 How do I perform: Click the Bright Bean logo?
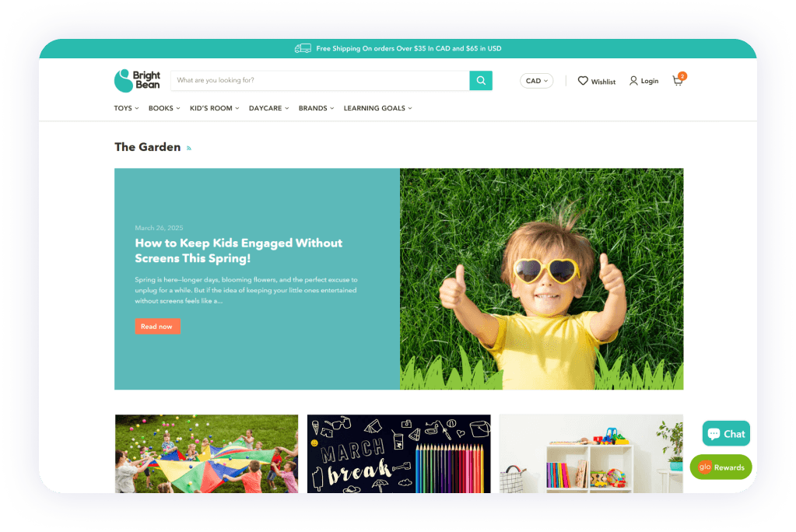(x=137, y=80)
